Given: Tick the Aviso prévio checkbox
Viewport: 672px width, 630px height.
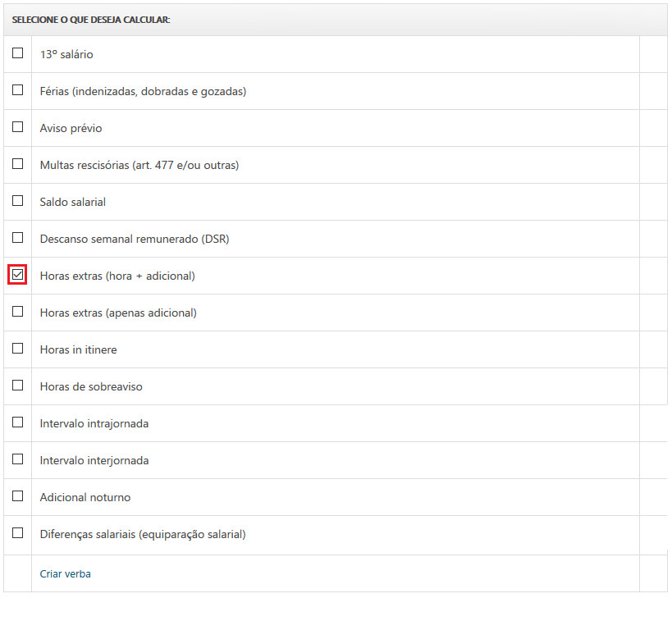Looking at the screenshot, I should pos(17,127).
